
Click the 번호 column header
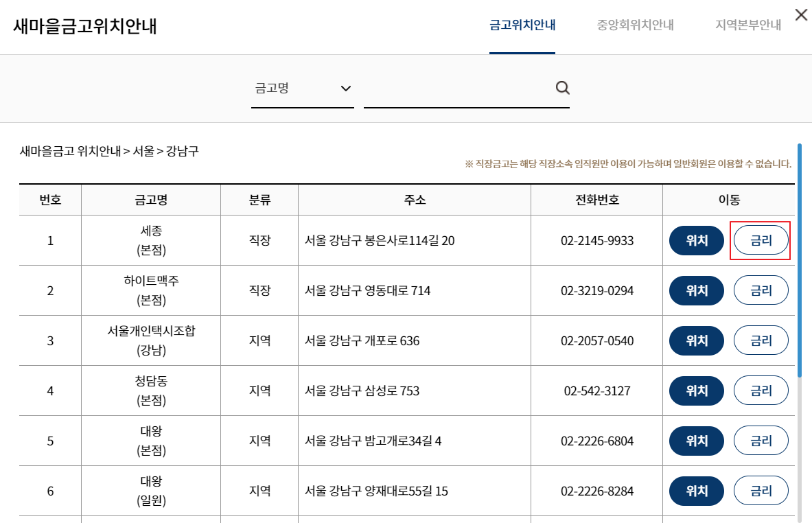50,200
